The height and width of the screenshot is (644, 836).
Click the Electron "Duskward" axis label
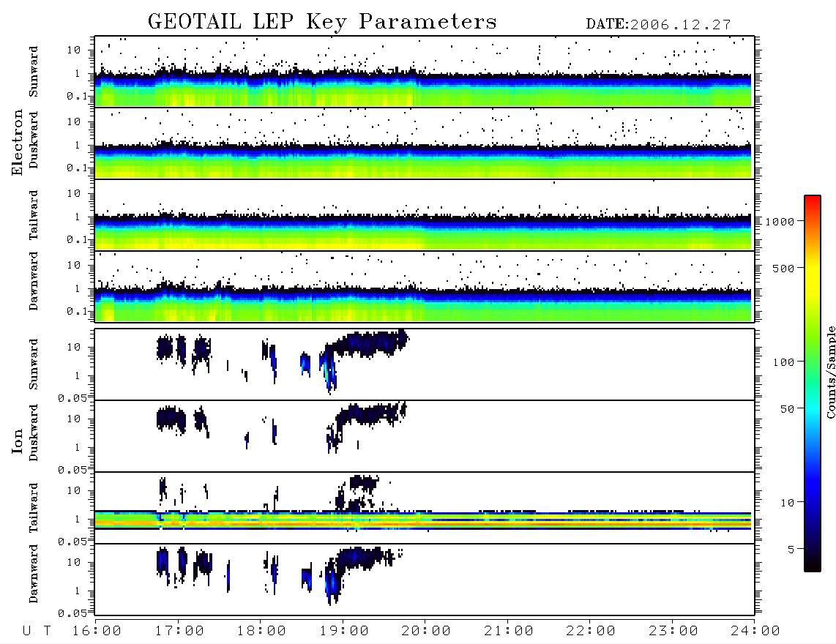34,140
